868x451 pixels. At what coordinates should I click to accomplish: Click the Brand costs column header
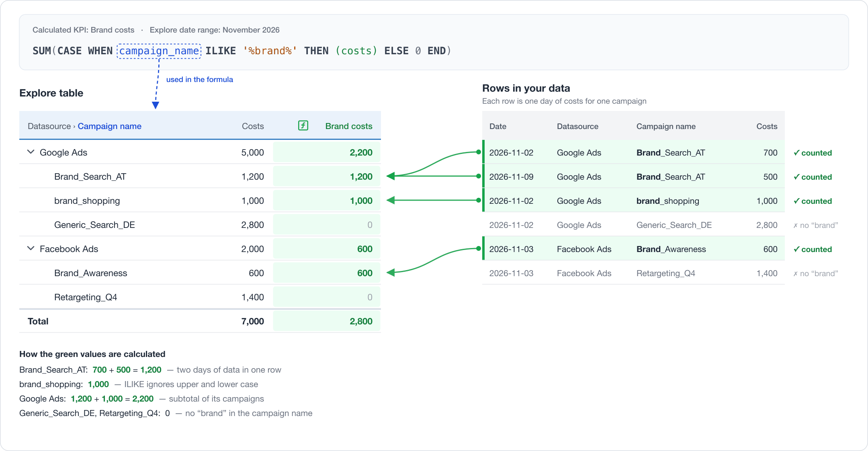(349, 126)
